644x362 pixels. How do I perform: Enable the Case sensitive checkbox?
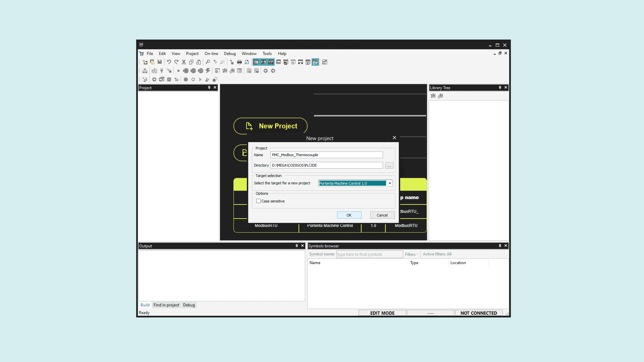coord(258,201)
